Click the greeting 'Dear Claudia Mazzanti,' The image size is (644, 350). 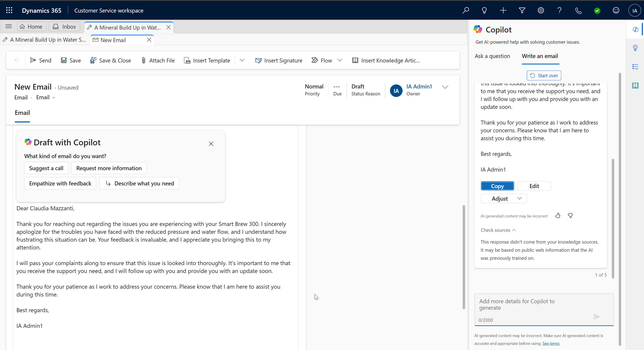45,208
